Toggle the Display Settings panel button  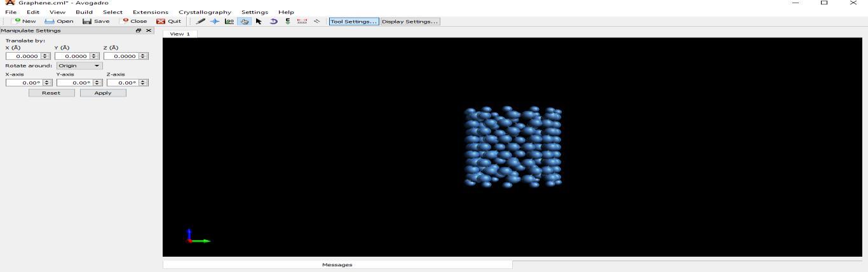pyautogui.click(x=410, y=21)
